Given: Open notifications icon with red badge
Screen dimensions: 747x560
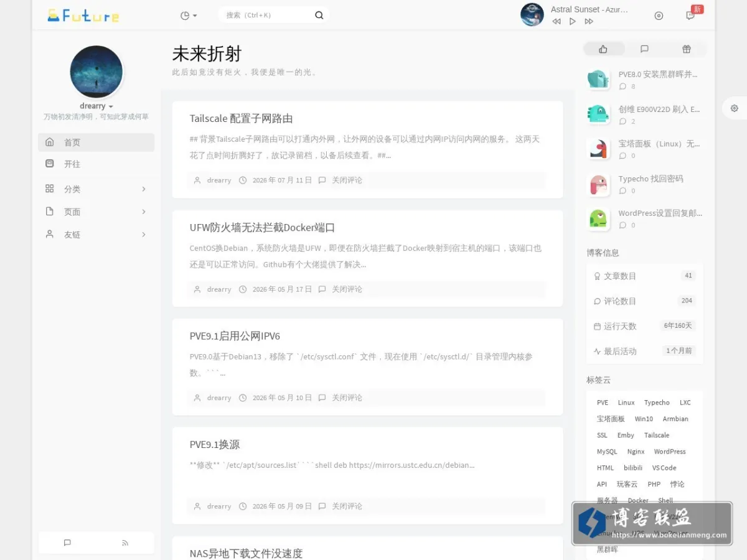Looking at the screenshot, I should click(690, 16).
